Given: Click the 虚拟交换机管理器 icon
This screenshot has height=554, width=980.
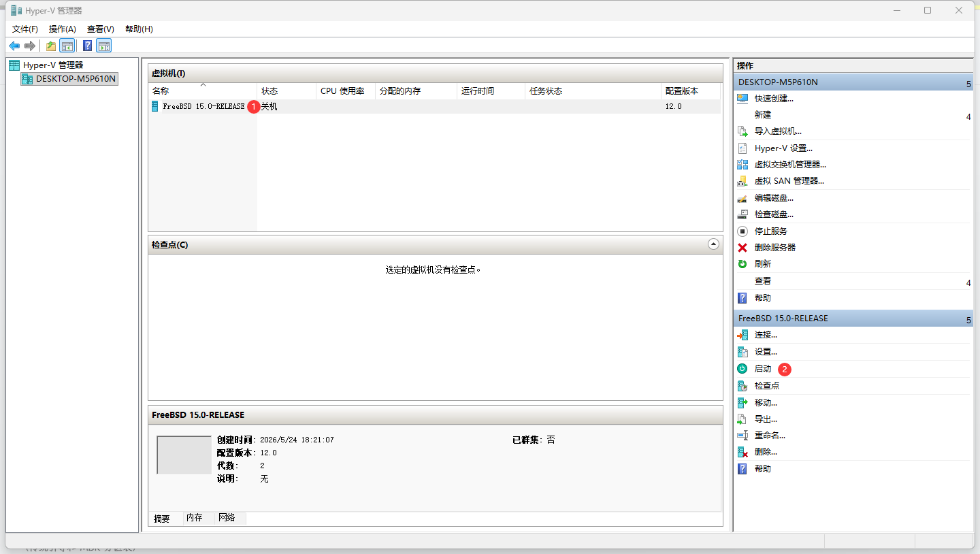Looking at the screenshot, I should (742, 165).
